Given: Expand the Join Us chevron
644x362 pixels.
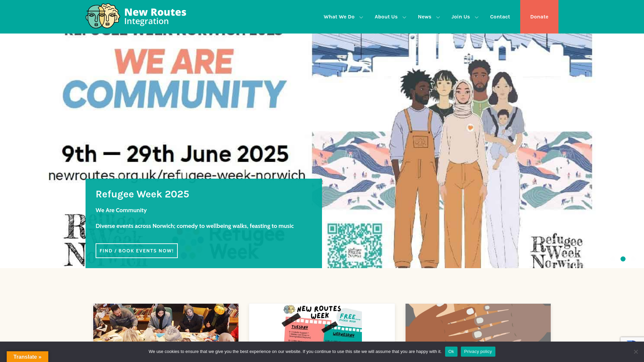Looking at the screenshot, I should coord(476,17).
